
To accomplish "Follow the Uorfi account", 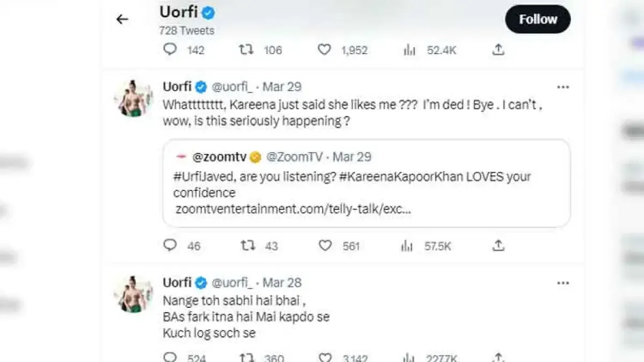I will [538, 19].
